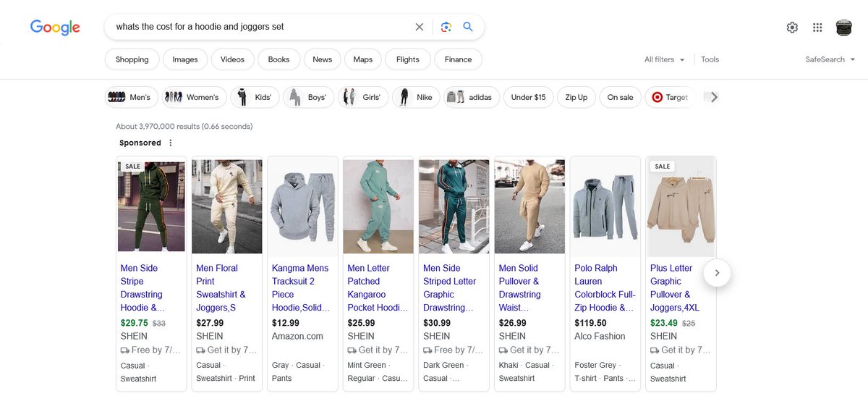The image size is (868, 404).
Task: Click the gray Kangma tracksuit image
Action: (302, 206)
